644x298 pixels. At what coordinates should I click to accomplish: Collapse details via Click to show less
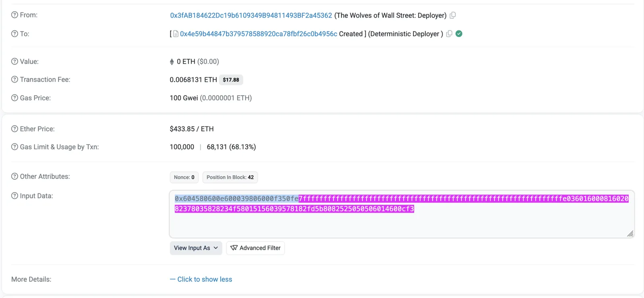point(201,279)
